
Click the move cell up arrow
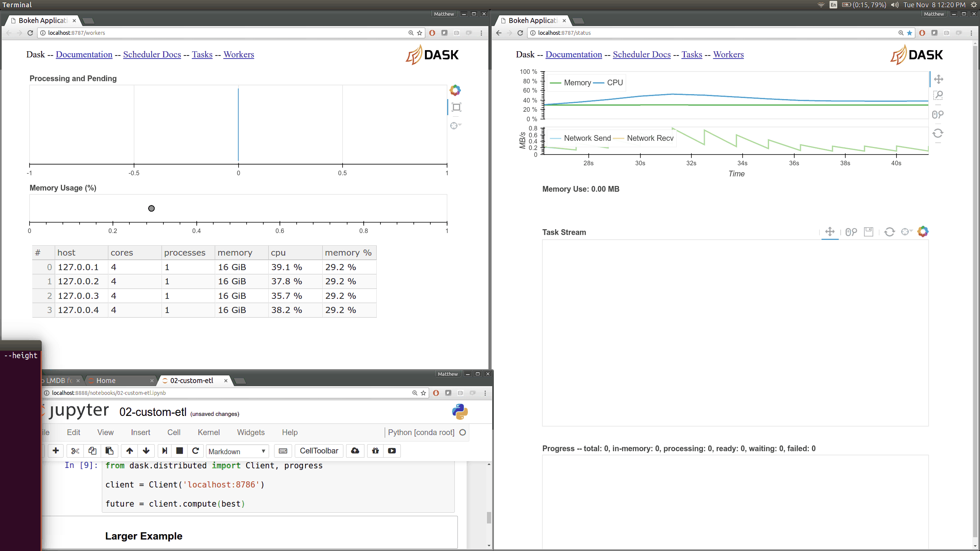129,451
